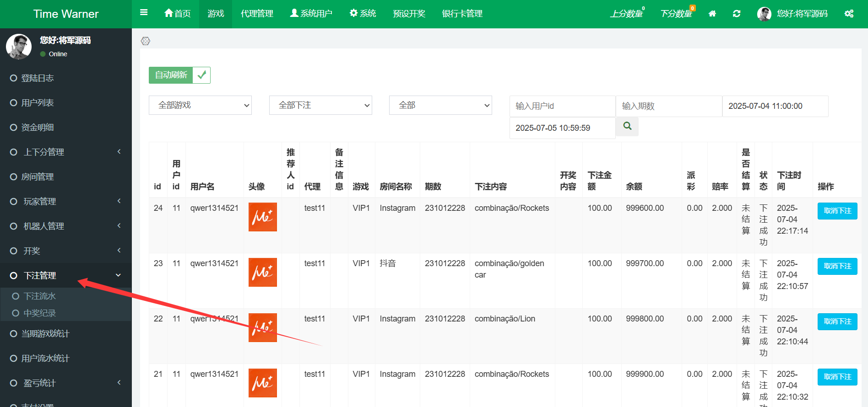Click the 自动刷新 green label
This screenshot has height=407, width=868.
click(171, 75)
